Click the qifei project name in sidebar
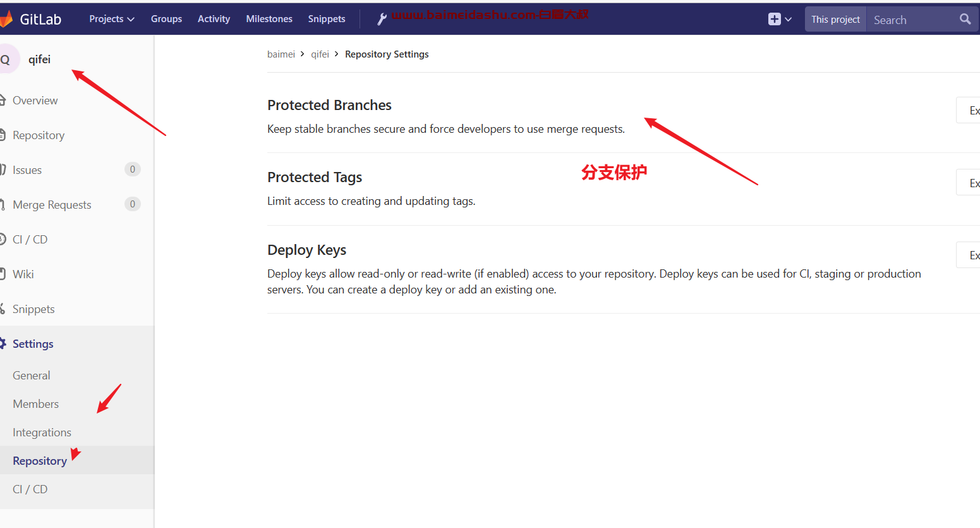 point(39,59)
